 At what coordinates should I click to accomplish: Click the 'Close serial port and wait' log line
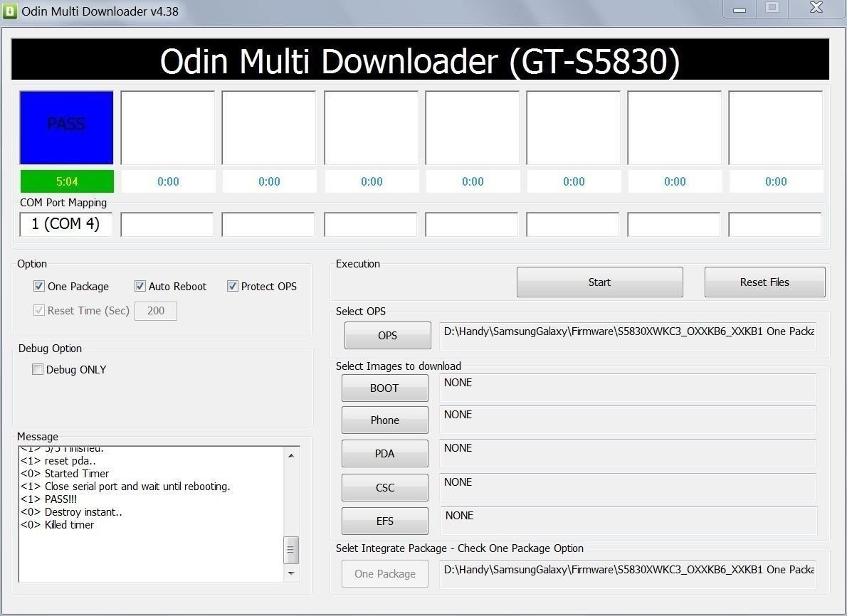(125, 487)
